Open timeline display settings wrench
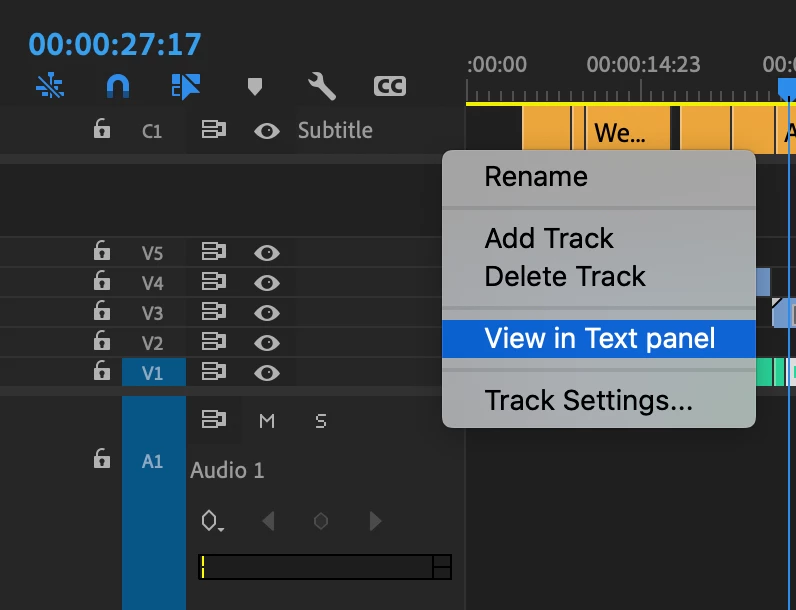The height and width of the screenshot is (610, 796). click(321, 86)
